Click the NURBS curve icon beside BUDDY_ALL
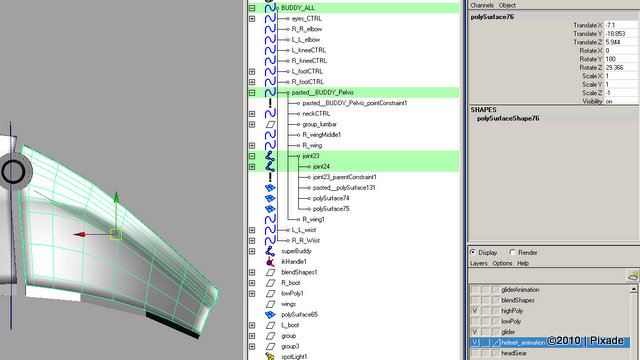This screenshot has width=640, height=360. pyautogui.click(x=270, y=8)
